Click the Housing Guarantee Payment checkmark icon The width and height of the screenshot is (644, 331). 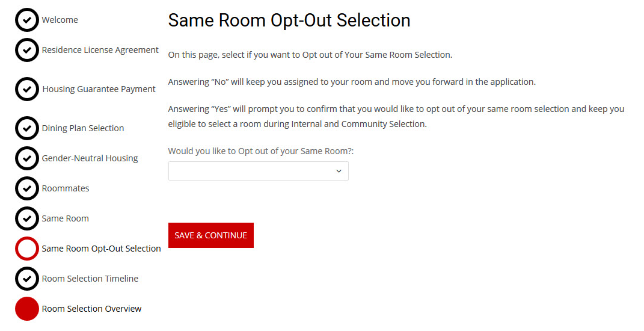[x=27, y=89]
